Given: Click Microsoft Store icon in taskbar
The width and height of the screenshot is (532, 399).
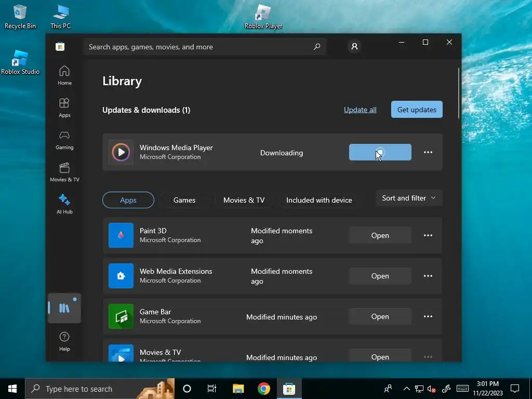Looking at the screenshot, I should (289, 389).
